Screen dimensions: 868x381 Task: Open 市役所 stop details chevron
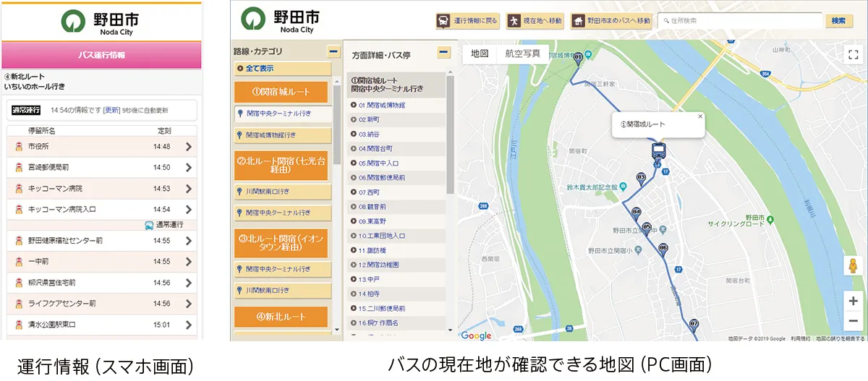(189, 147)
